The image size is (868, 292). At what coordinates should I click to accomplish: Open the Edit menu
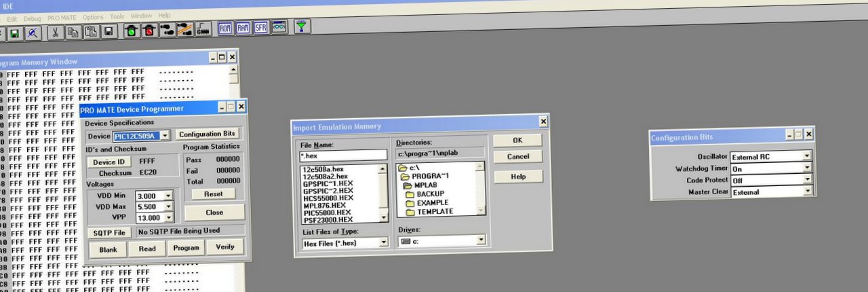12,19
